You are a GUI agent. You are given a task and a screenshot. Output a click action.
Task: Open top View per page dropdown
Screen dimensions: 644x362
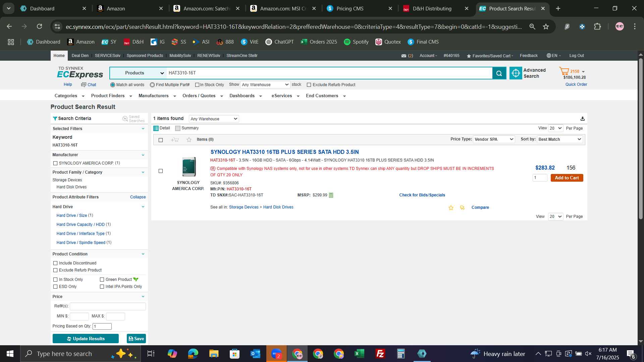click(x=555, y=128)
